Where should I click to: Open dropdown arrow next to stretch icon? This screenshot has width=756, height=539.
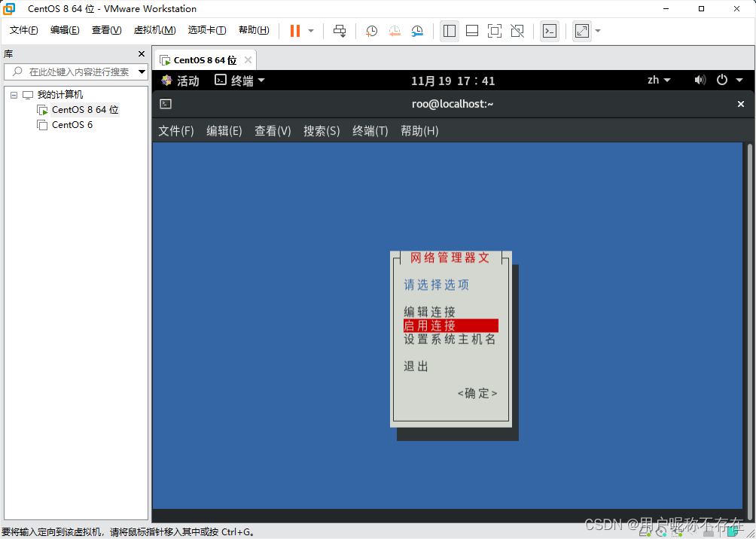598,31
